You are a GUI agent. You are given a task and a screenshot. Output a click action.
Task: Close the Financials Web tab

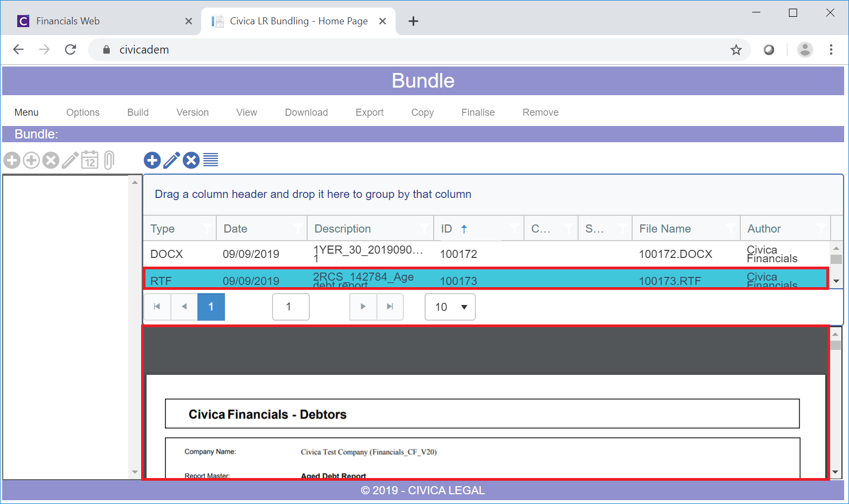point(188,21)
